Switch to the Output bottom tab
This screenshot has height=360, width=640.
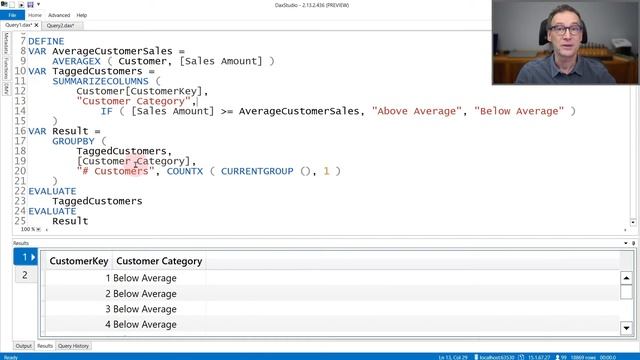coord(24,346)
